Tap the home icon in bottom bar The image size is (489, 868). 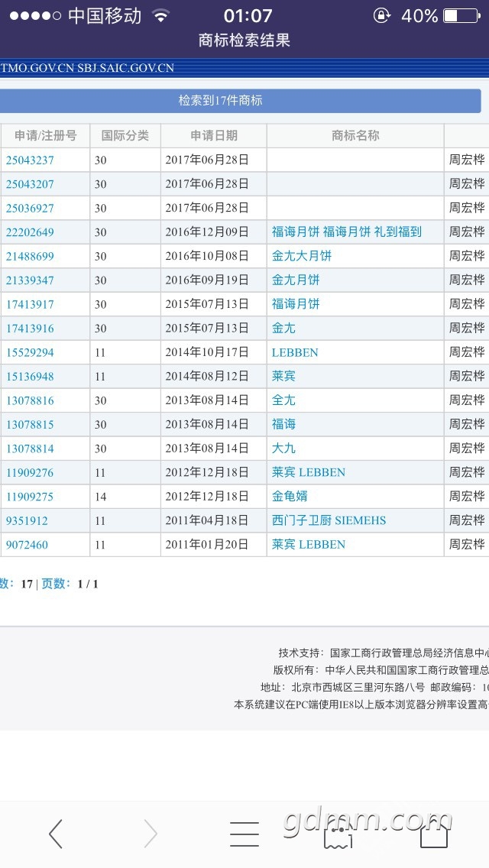[x=434, y=834]
